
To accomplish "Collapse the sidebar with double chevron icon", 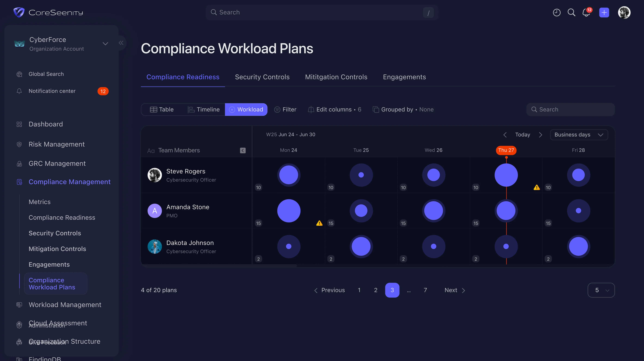I will click(121, 43).
